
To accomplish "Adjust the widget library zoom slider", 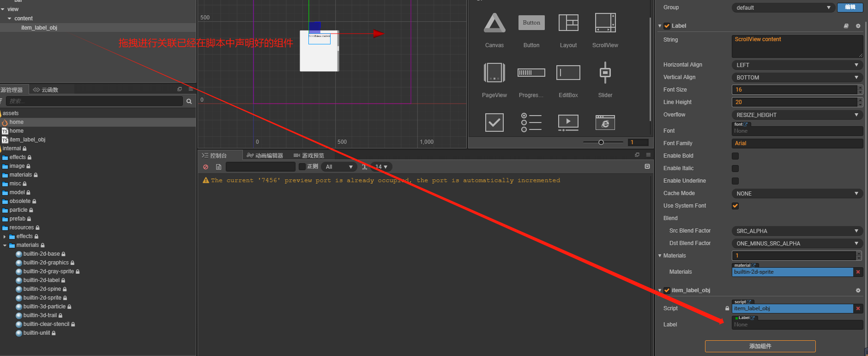I will [x=601, y=142].
